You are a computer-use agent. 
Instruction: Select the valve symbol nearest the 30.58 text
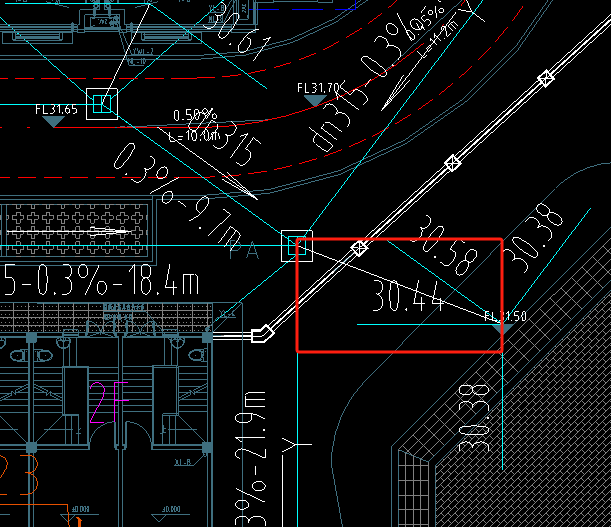point(359,248)
